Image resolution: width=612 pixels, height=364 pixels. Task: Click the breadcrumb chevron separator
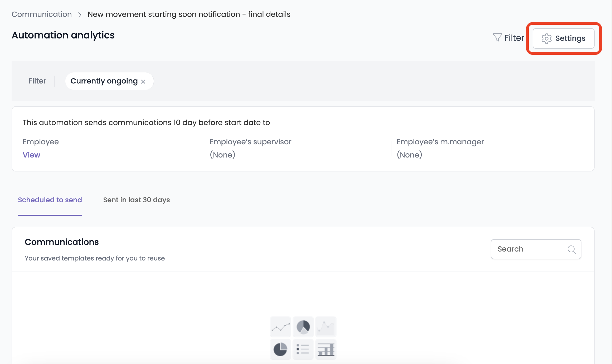[80, 14]
